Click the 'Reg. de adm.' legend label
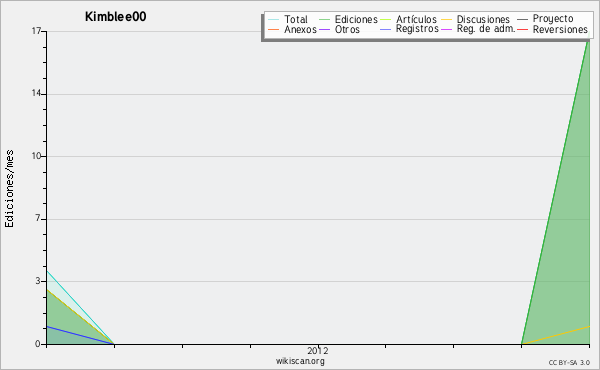This screenshot has width=600, height=370. click(486, 29)
